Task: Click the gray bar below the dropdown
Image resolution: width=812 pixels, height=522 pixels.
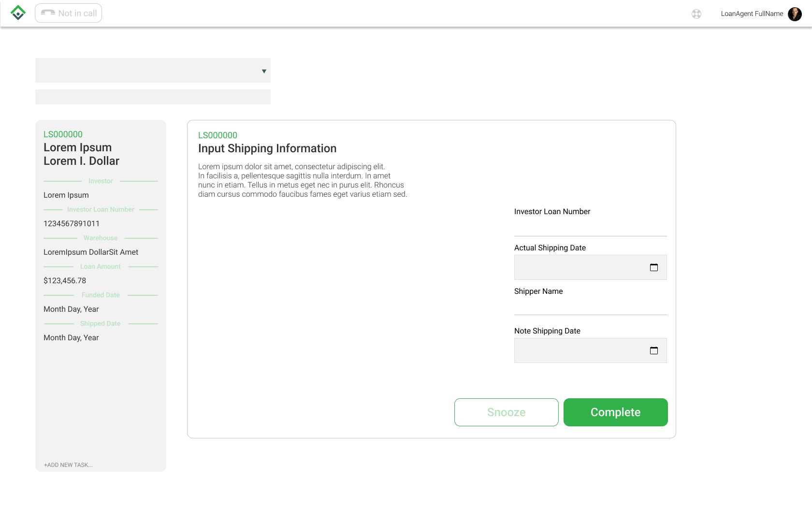Action: point(153,97)
